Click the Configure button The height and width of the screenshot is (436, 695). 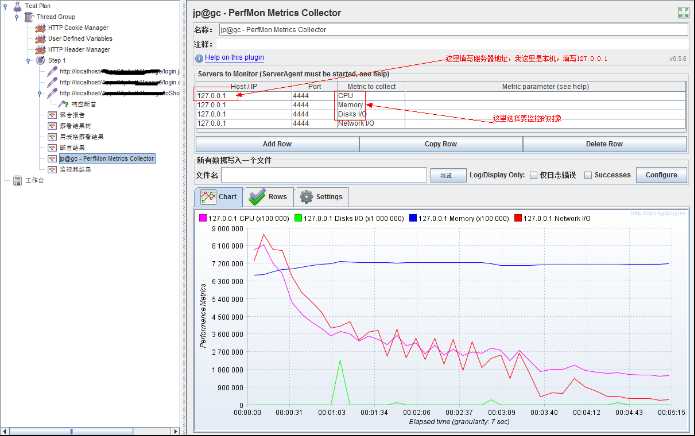click(661, 175)
